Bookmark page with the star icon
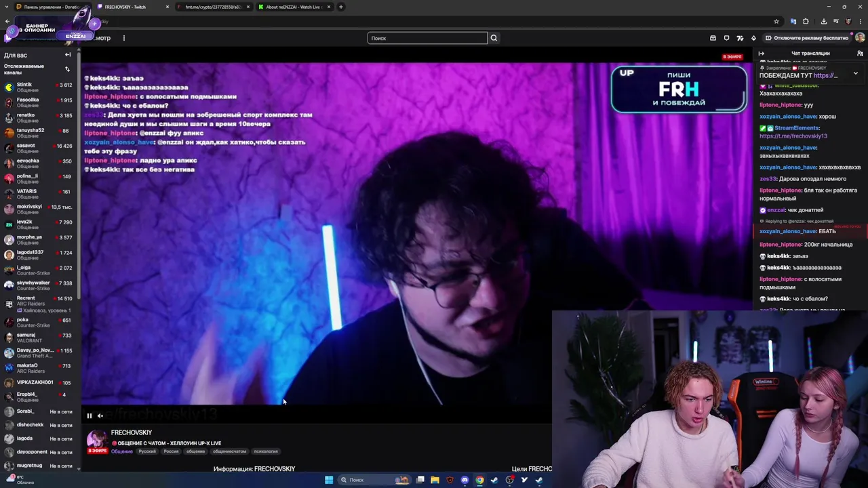 tap(776, 21)
